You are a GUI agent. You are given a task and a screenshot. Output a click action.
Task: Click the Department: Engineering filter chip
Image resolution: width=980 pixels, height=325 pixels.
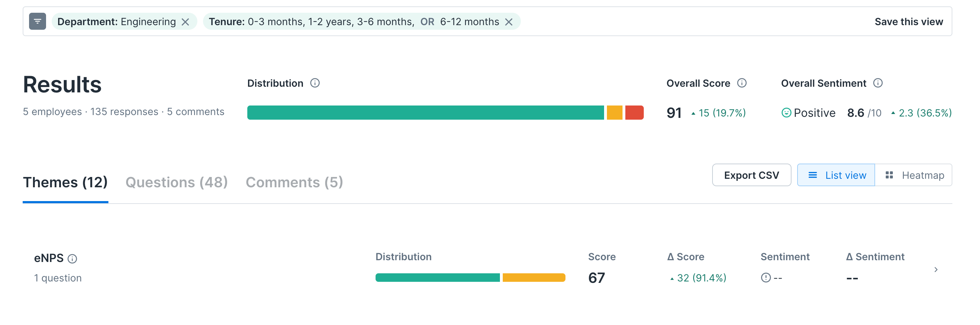[117, 22]
